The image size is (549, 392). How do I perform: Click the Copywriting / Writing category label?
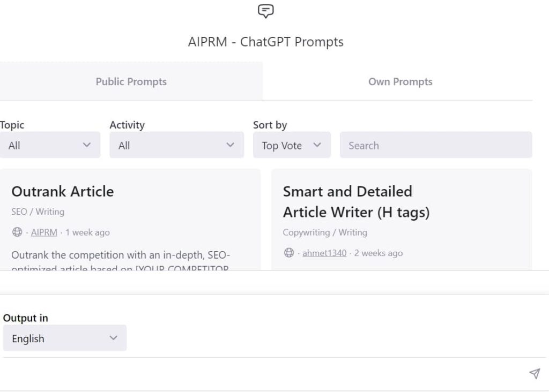[x=325, y=232]
